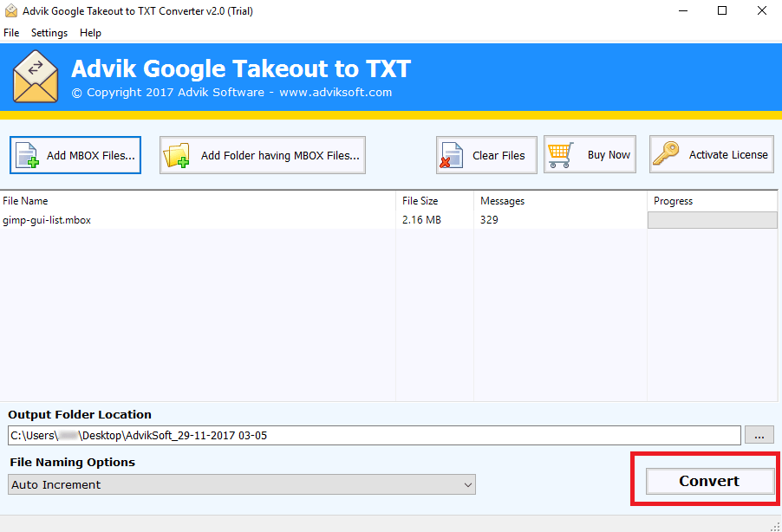782x532 pixels.
Task: Click the File Name column header
Action: point(198,201)
